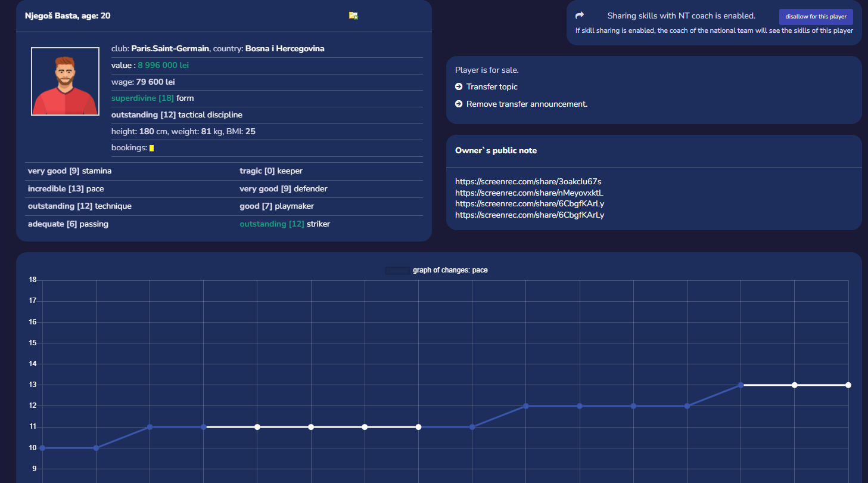
Task: Click the share arrow icon
Action: pyautogui.click(x=580, y=16)
